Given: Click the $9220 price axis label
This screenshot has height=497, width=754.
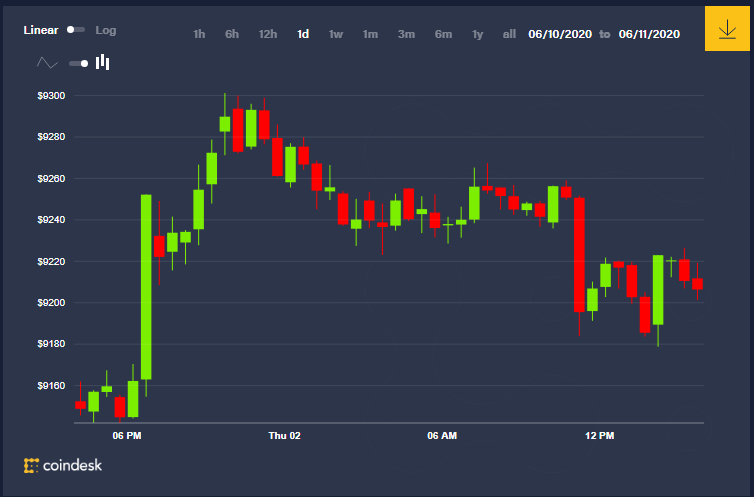Looking at the screenshot, I should tap(51, 262).
